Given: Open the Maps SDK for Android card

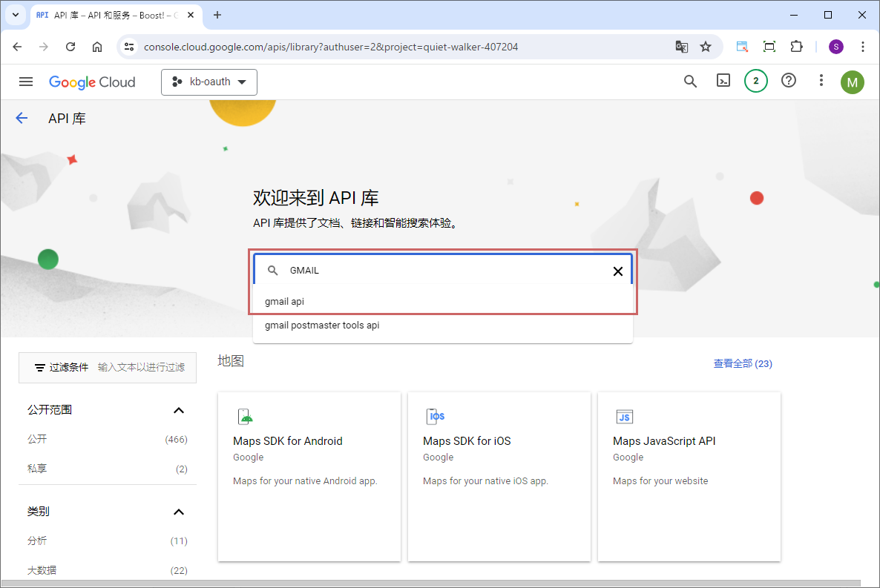Looking at the screenshot, I should pos(309,476).
